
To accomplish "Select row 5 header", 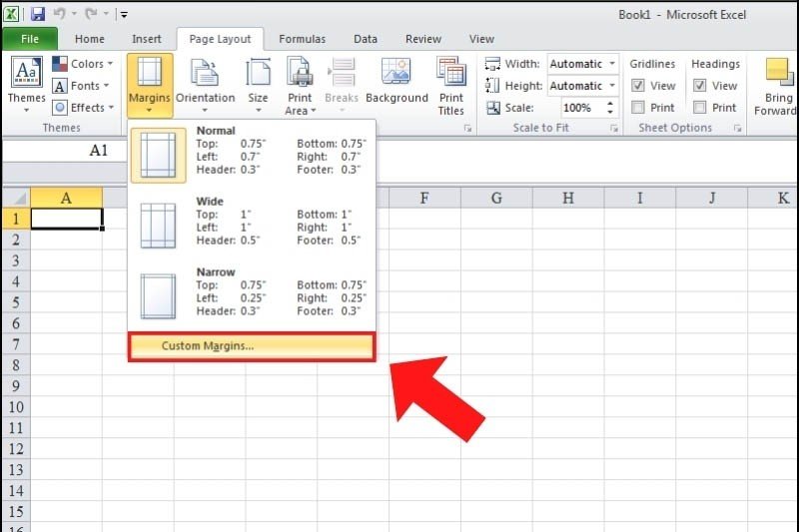I will point(16,302).
